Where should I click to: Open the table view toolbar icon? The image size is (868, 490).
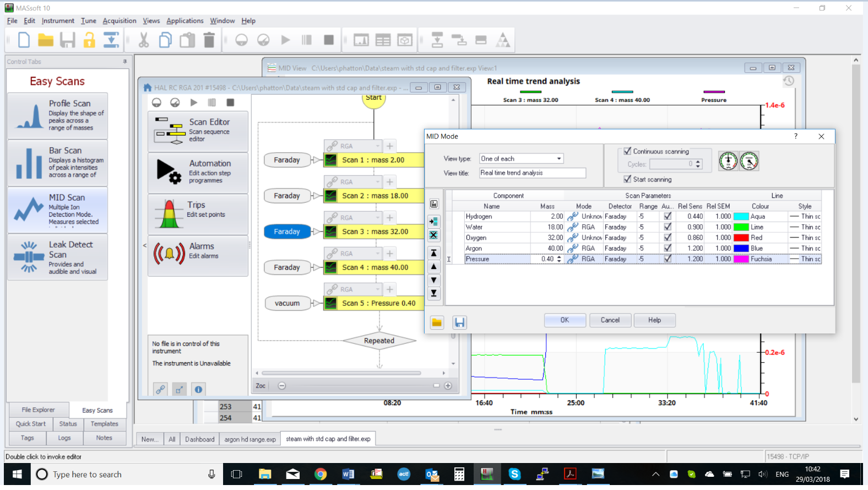[x=383, y=40]
